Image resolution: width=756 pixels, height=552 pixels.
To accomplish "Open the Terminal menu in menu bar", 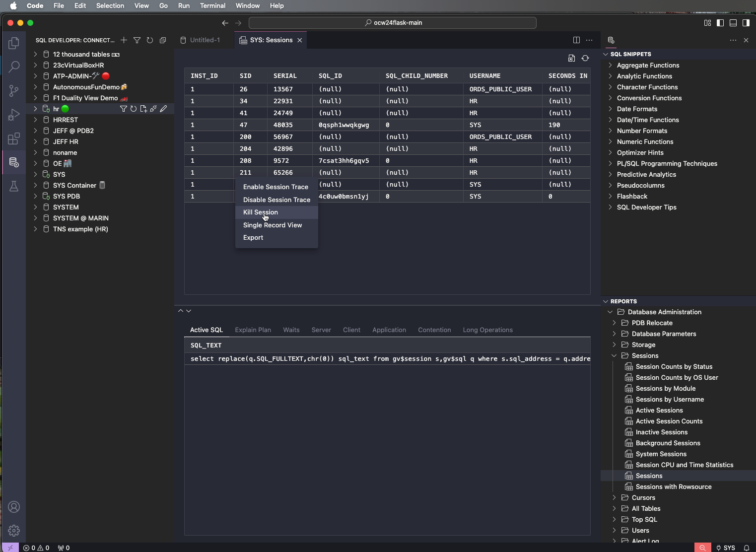I will pos(212,5).
